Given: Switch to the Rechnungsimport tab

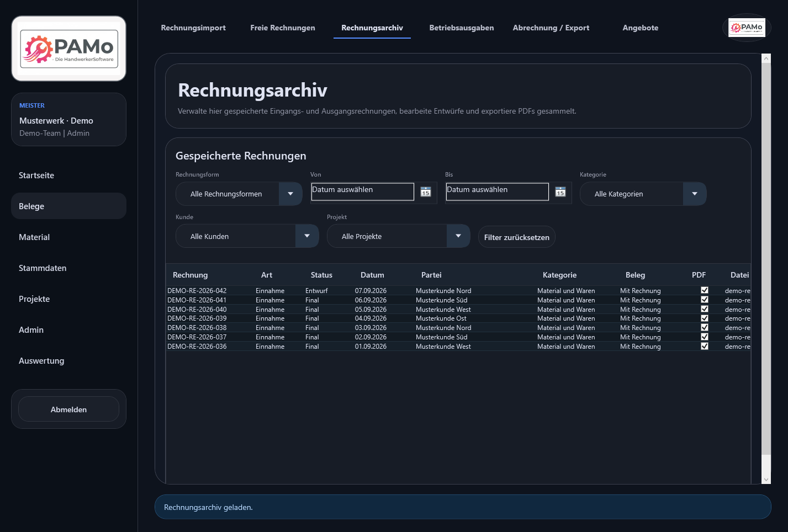Looking at the screenshot, I should (x=193, y=28).
